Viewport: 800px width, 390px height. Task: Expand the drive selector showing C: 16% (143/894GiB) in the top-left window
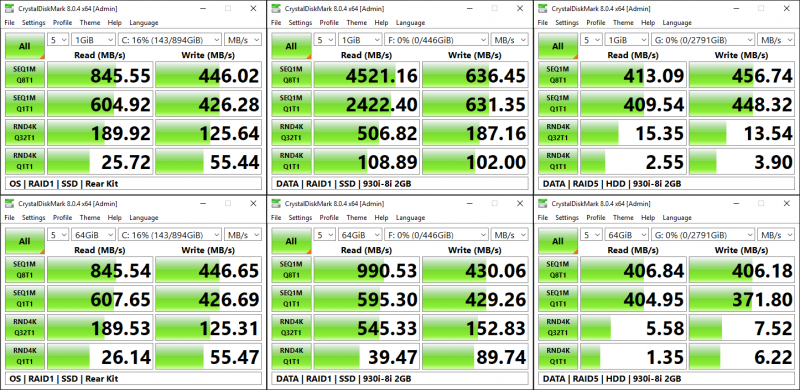pos(170,40)
